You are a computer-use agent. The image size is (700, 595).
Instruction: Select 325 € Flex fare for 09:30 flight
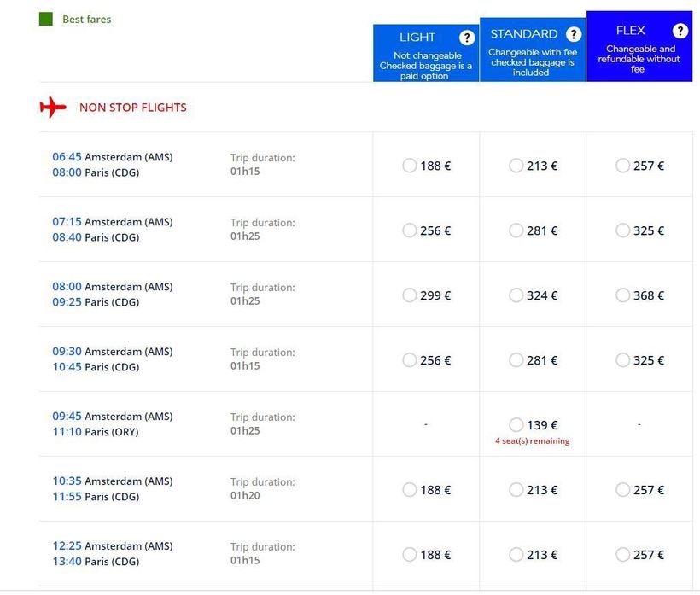(622, 360)
